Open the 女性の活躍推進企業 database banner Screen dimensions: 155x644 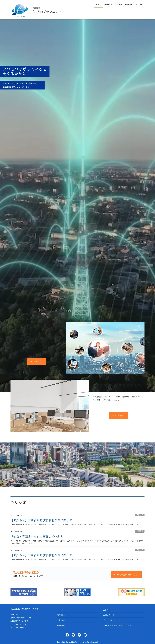[x=131, y=592]
